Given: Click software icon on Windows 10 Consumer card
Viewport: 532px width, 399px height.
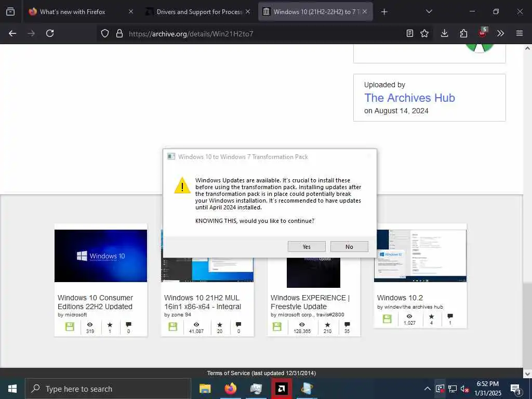Looking at the screenshot, I should pos(70,327).
